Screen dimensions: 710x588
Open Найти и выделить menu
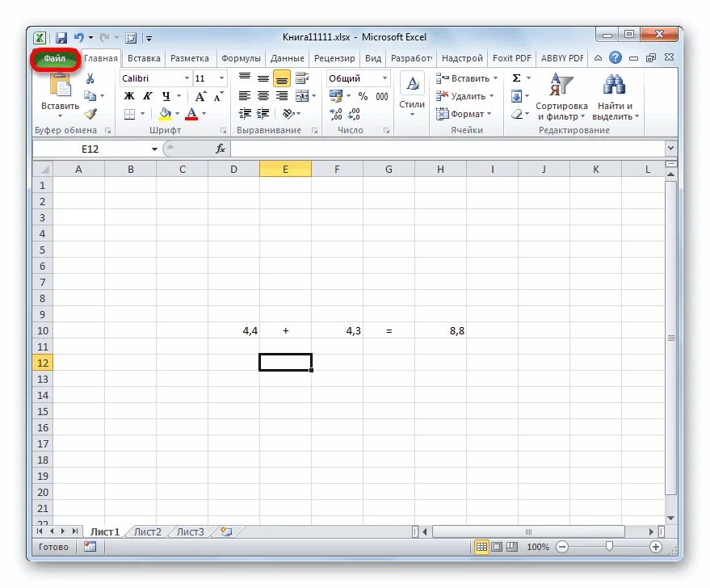[615, 97]
